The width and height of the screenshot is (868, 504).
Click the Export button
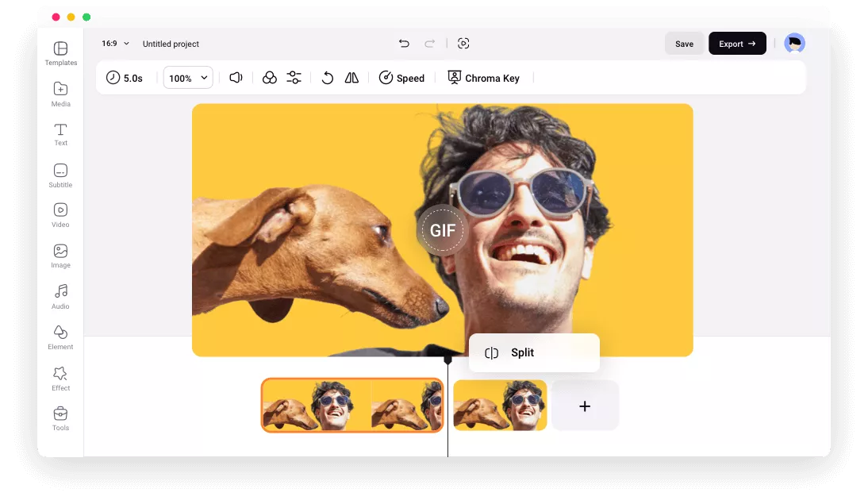737,43
